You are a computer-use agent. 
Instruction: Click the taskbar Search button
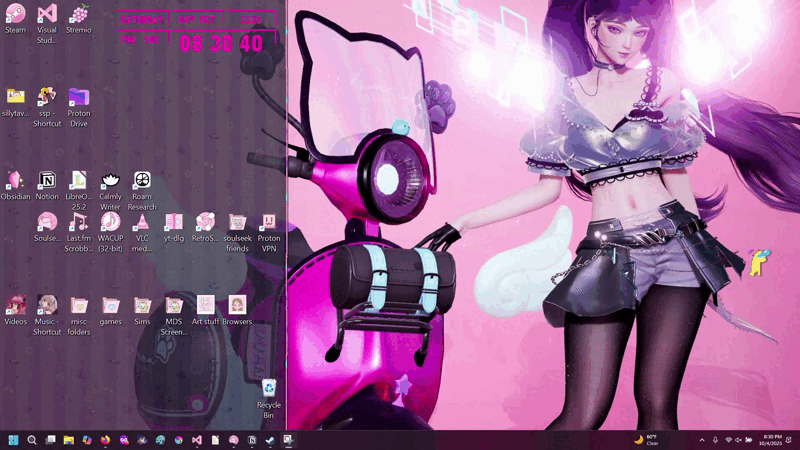coord(32,440)
